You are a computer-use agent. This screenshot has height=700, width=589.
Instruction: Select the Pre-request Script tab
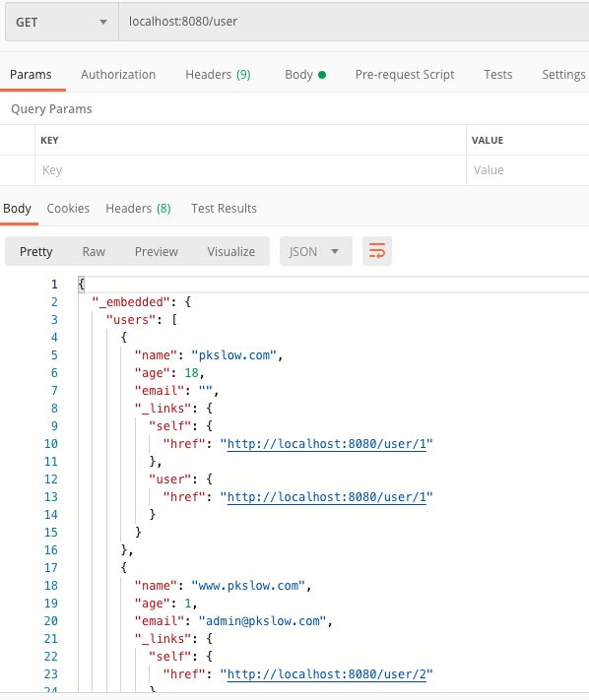tap(405, 75)
